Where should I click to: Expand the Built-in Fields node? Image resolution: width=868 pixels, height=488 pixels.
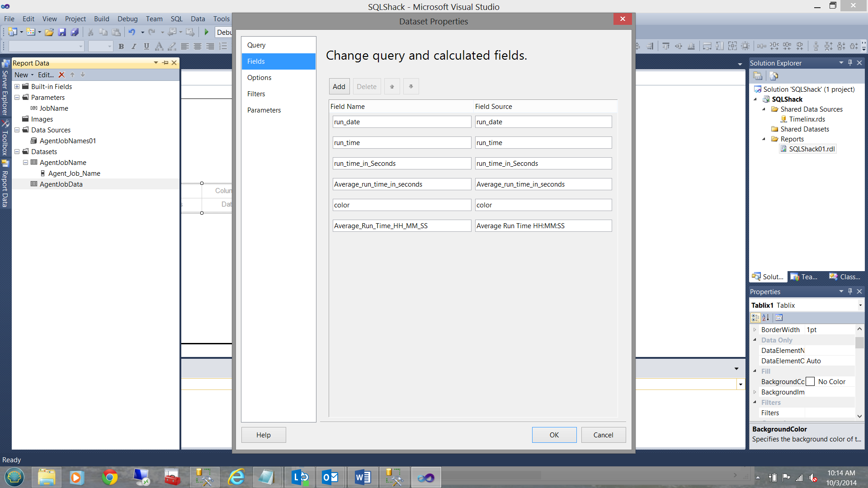pos(17,87)
